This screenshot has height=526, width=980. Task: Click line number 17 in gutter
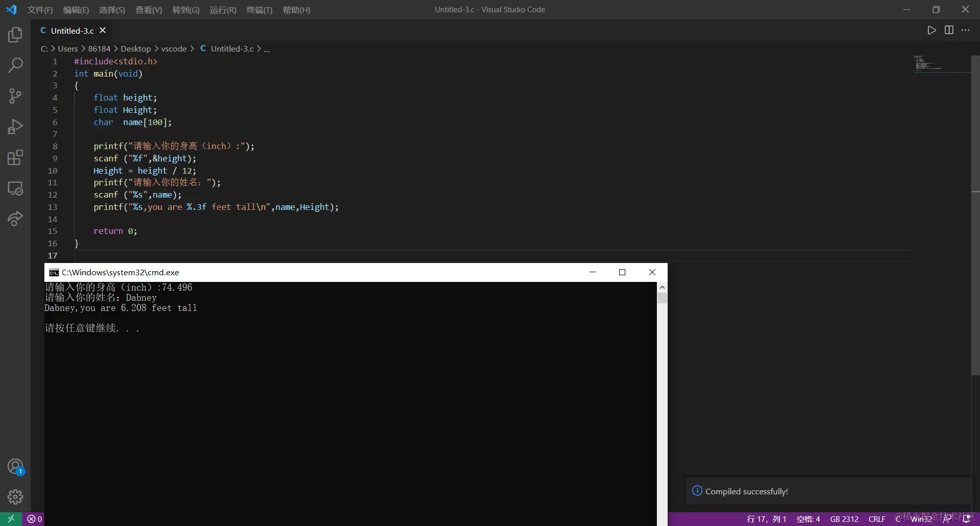pyautogui.click(x=53, y=255)
